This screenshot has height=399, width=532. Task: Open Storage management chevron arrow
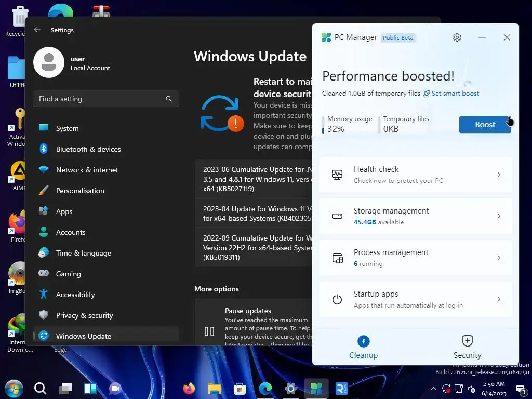pos(499,216)
